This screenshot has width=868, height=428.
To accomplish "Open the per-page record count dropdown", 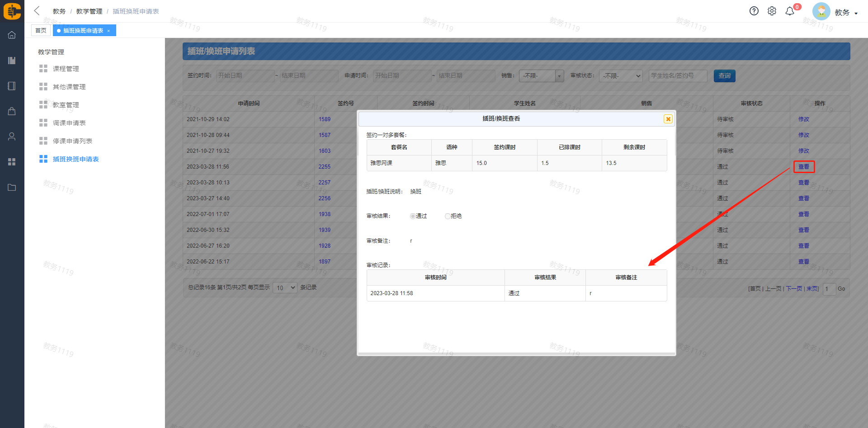I will (285, 288).
